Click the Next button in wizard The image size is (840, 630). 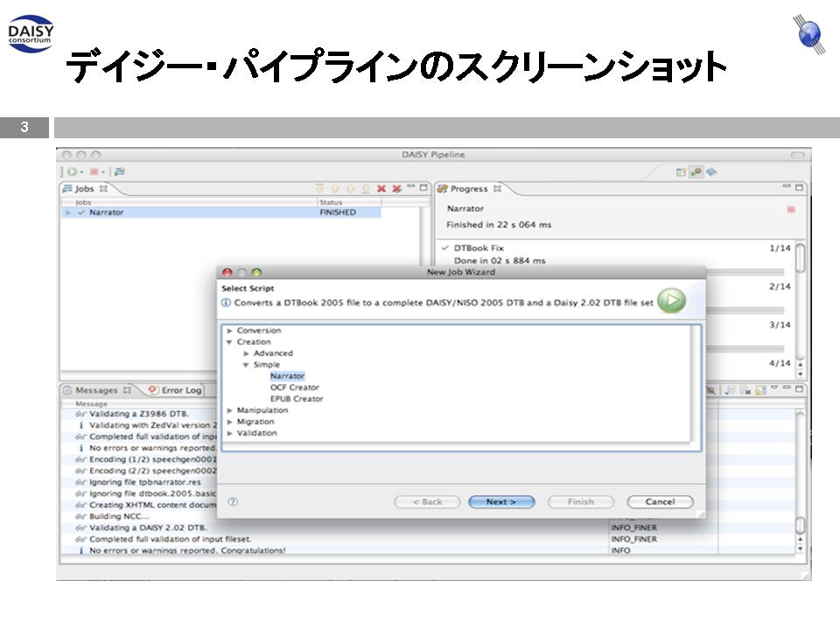501,502
